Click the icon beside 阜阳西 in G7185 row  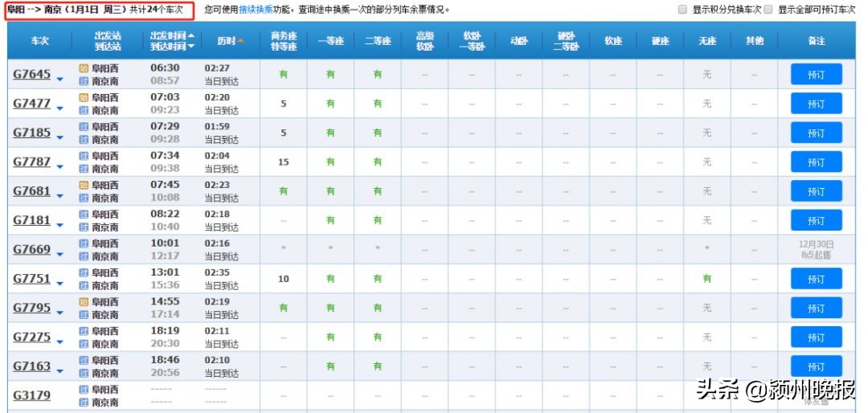[84, 127]
